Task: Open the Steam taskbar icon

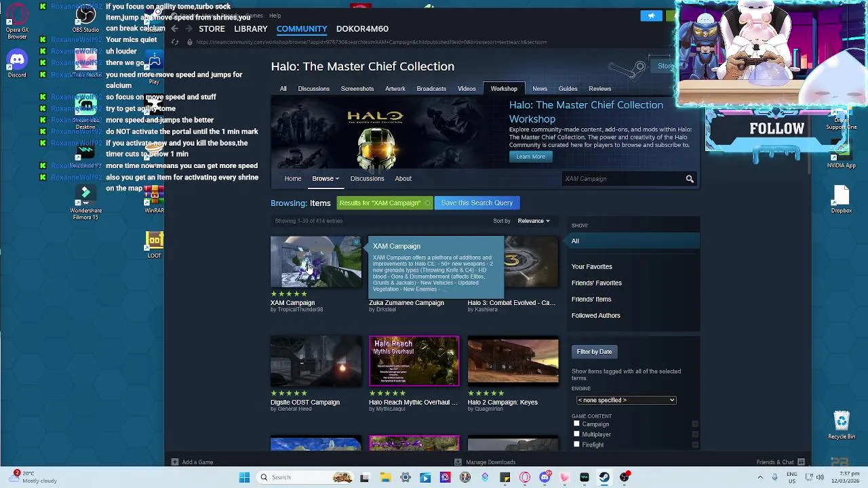Action: pyautogui.click(x=604, y=477)
